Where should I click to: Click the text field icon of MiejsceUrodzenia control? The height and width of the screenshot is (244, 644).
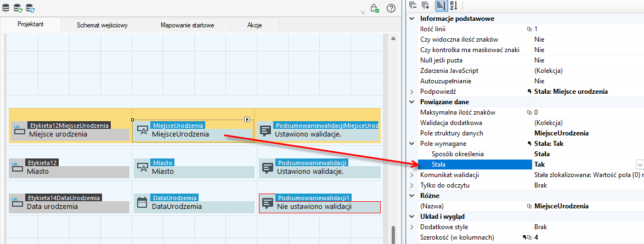(x=142, y=130)
